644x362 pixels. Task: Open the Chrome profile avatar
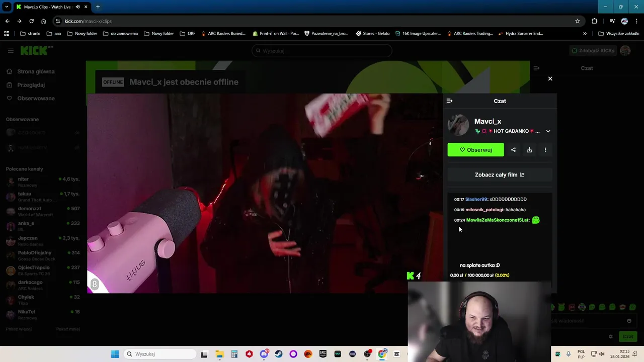[624, 21]
